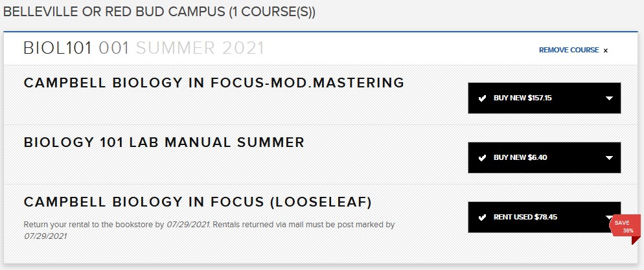Select the Campbell Biology in Focus-Mod.Mastering title
644x270 pixels.
point(214,83)
